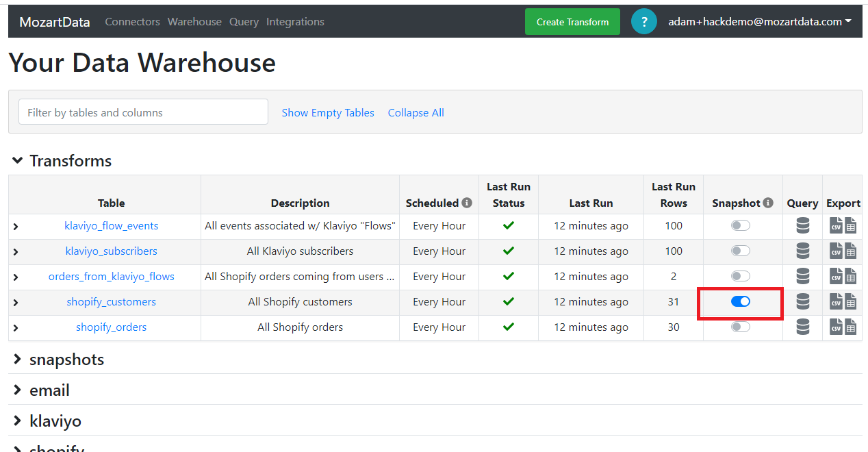This screenshot has height=452, width=868.
Task: Open query for orders_from_klaviyo_flows table
Action: (803, 276)
